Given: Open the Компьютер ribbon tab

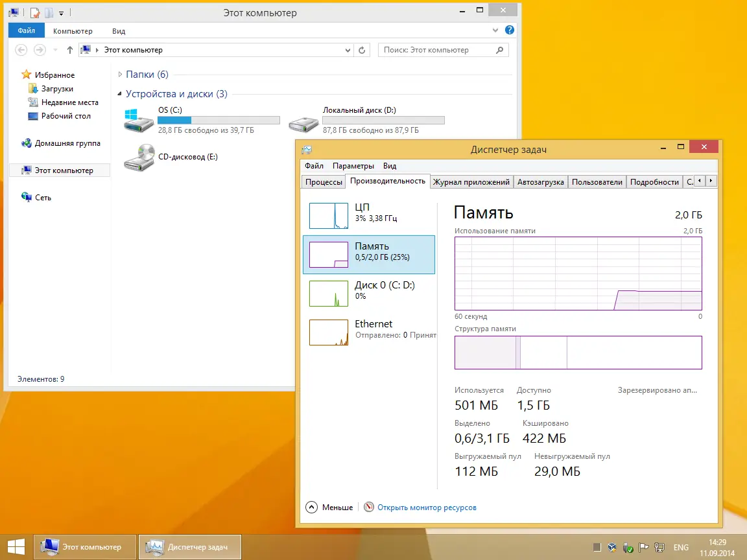Looking at the screenshot, I should (x=73, y=31).
